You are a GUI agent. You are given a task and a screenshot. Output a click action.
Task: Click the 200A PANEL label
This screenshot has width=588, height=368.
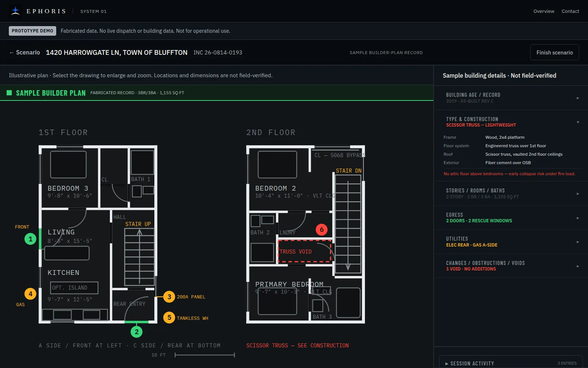point(191,297)
